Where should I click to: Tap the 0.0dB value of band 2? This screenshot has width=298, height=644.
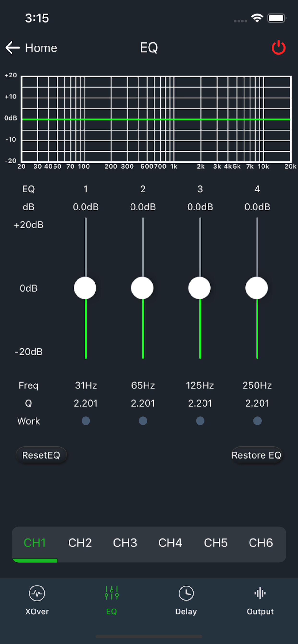[x=143, y=207]
